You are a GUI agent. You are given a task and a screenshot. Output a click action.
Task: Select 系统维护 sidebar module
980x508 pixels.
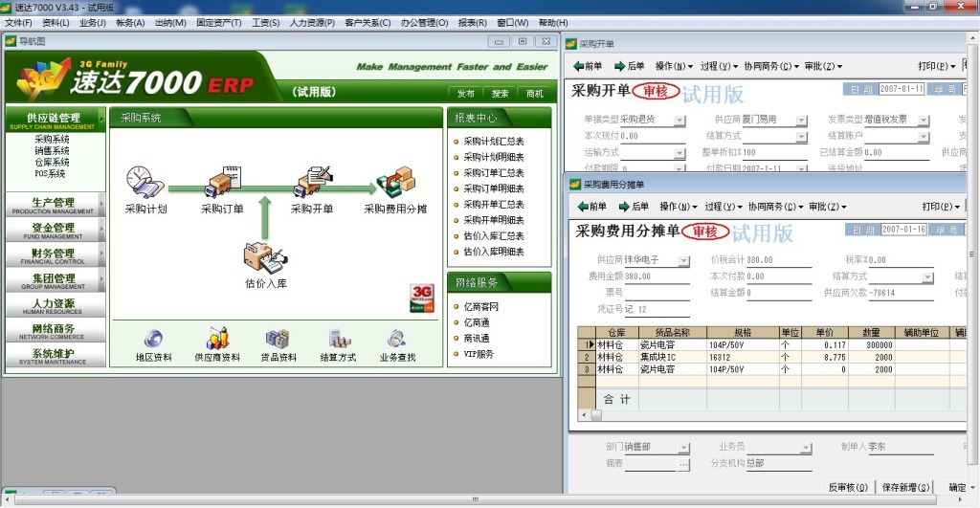coord(54,356)
